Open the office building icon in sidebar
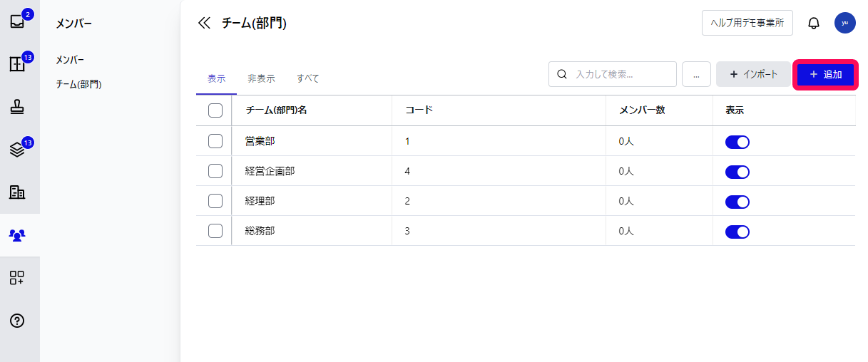The width and height of the screenshot is (868, 362). tap(17, 192)
